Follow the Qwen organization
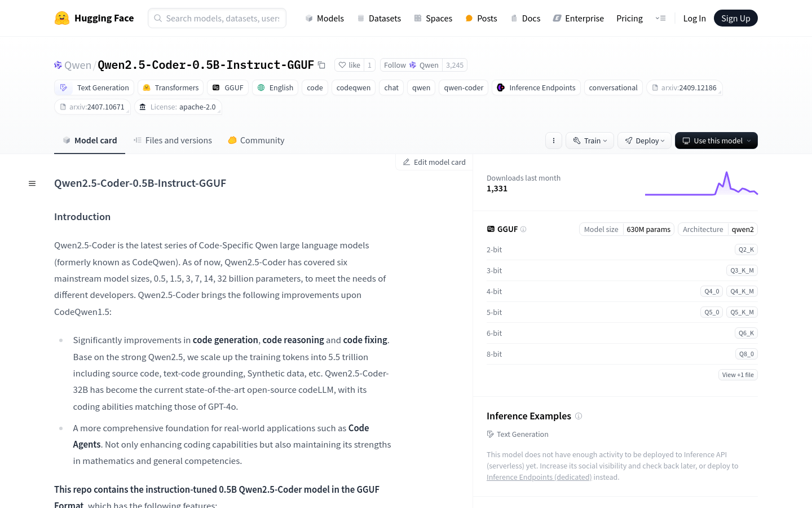This screenshot has height=508, width=812. (395, 65)
